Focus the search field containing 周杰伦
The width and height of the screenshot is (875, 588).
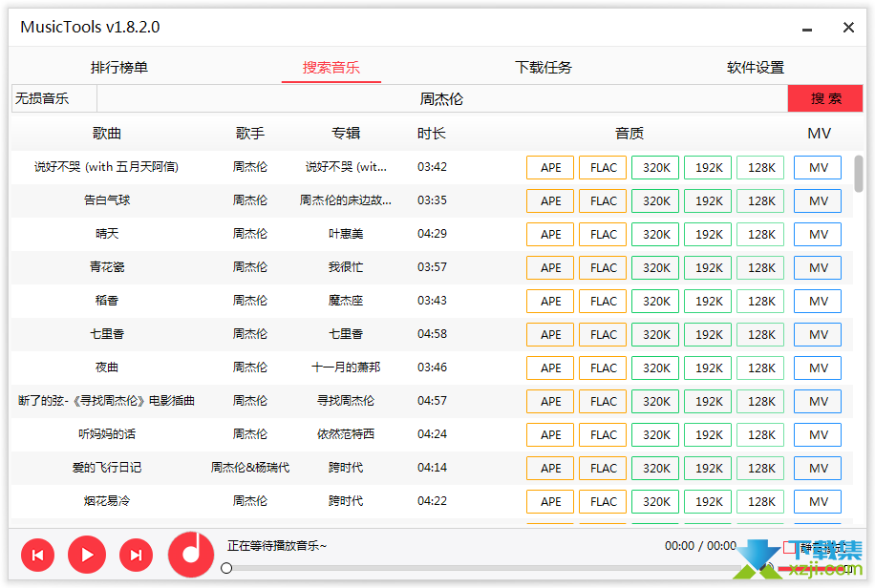tap(442, 98)
